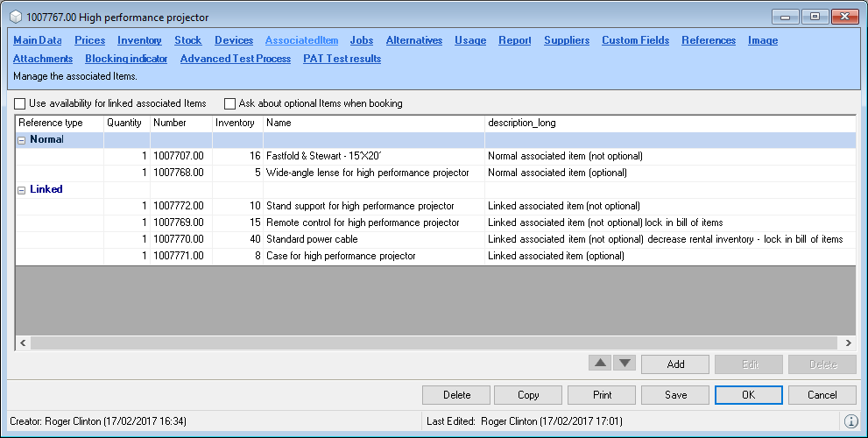Click the horizontal scrollbar right arrow
Viewport: 868px width, 438px height.
click(x=848, y=343)
